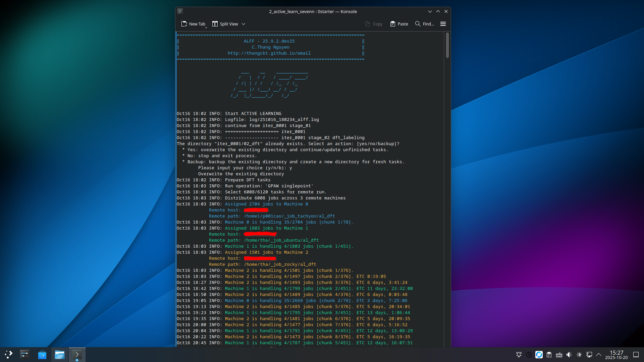
Task: Click the Split View toolbar button
Action: click(x=225, y=24)
